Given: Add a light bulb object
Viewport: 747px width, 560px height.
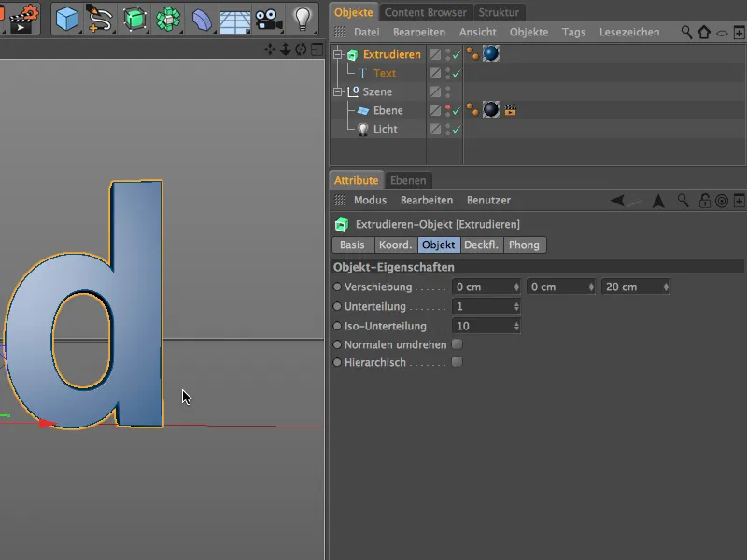Looking at the screenshot, I should point(303,19).
